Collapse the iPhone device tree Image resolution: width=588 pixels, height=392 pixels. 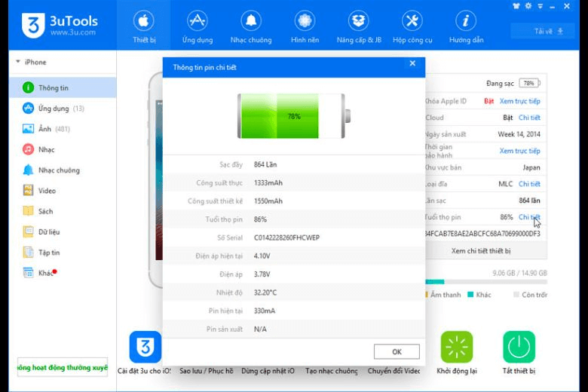click(x=18, y=62)
